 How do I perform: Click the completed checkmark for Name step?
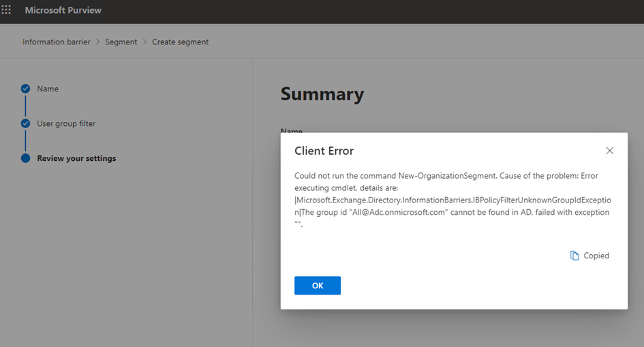tap(25, 89)
